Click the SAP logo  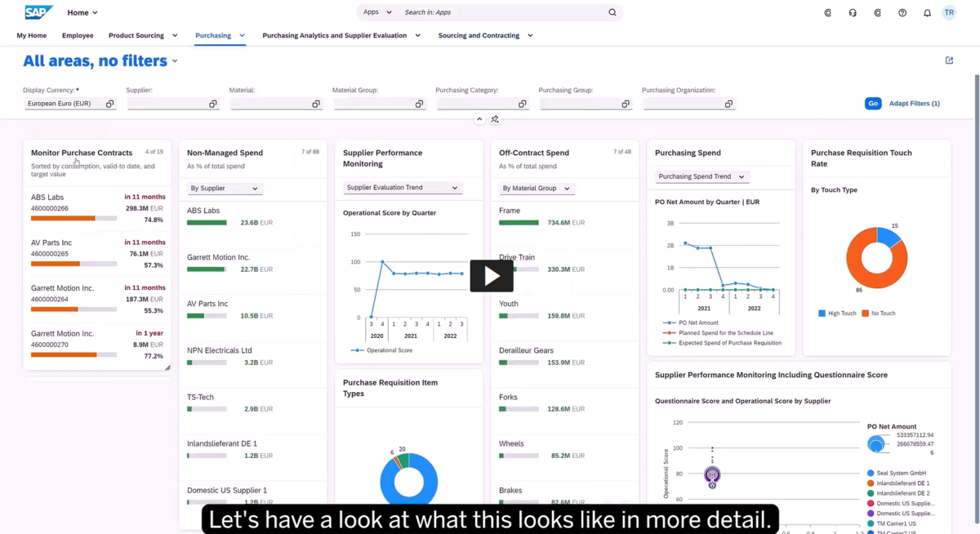pyautogui.click(x=39, y=12)
